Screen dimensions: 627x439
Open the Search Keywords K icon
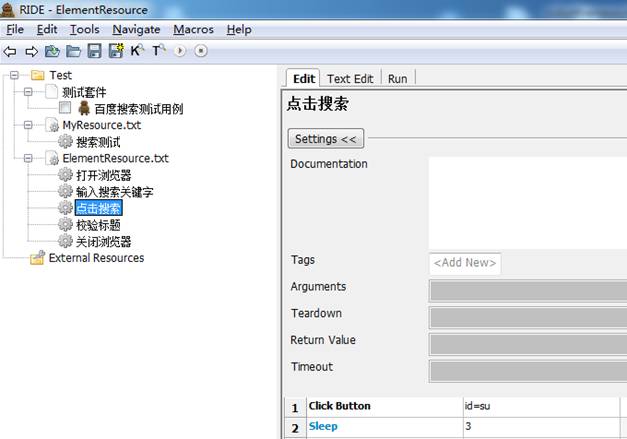coord(137,50)
